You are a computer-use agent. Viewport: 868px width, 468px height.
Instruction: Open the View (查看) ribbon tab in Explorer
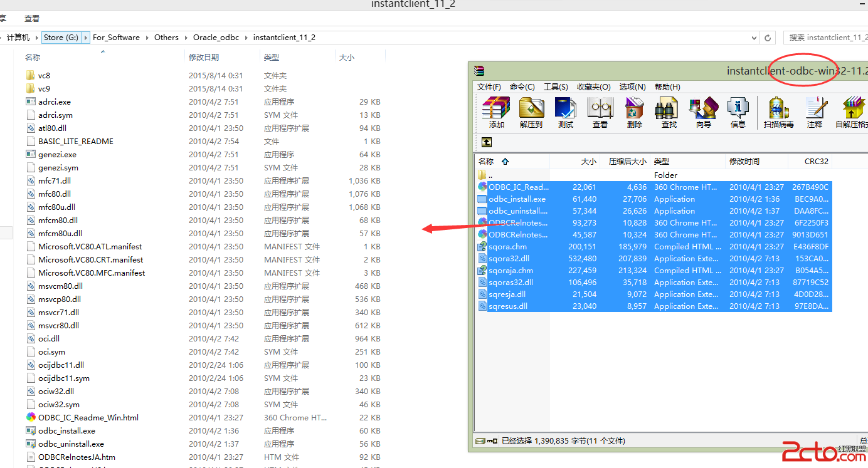coord(31,19)
